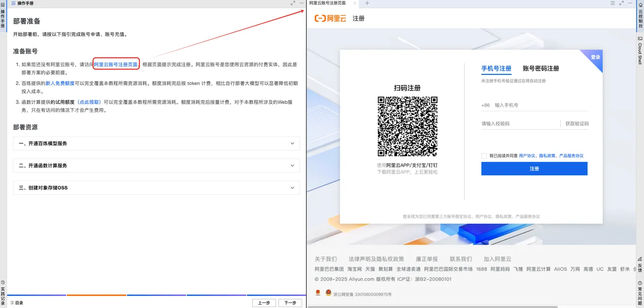The image size is (644, 308).
Task: Open 全球速卖通 footer link
Action: coord(408,269)
